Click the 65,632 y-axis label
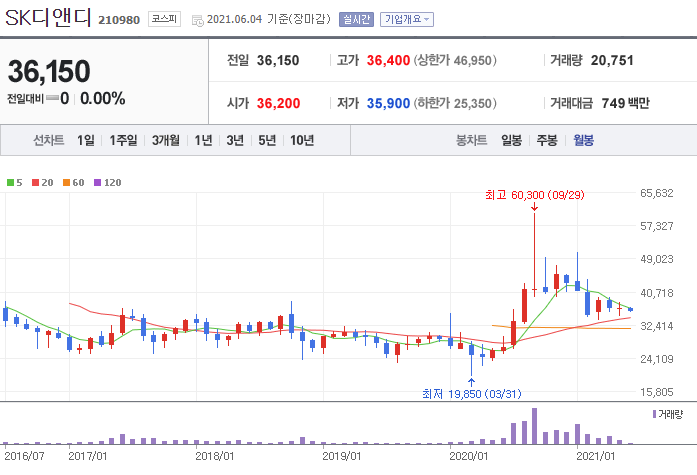This screenshot has height=475, width=697. click(x=657, y=193)
